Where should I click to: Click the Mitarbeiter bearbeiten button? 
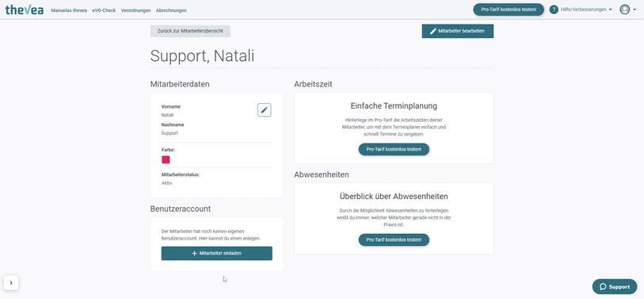click(x=458, y=31)
